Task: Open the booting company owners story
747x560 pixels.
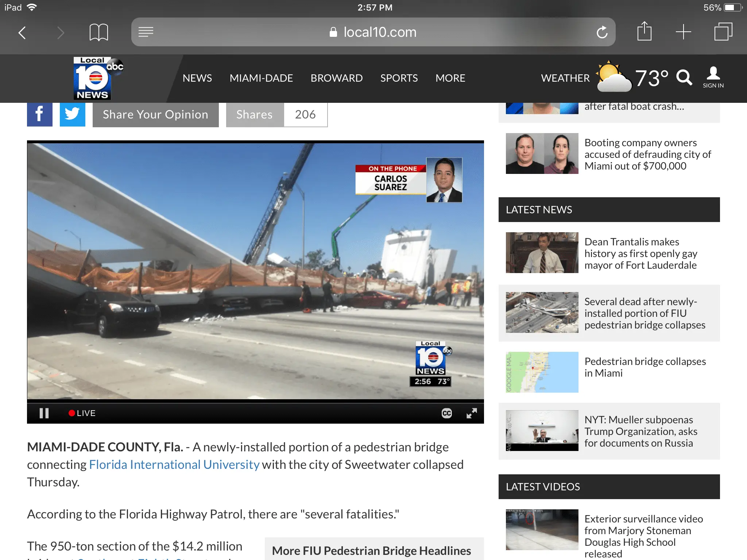Action: point(648,154)
